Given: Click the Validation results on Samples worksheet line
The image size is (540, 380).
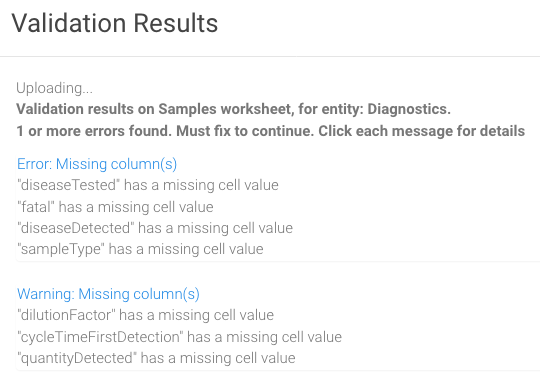Looking at the screenshot, I should point(233,109).
